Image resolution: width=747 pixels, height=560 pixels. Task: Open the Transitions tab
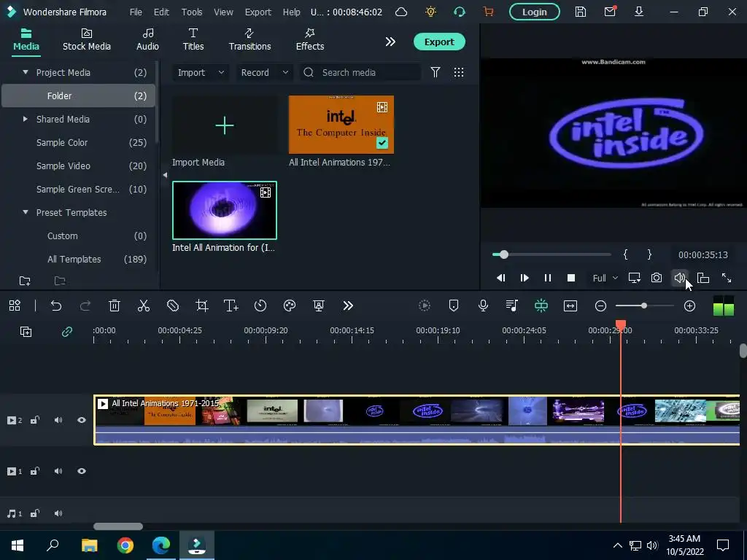249,39
